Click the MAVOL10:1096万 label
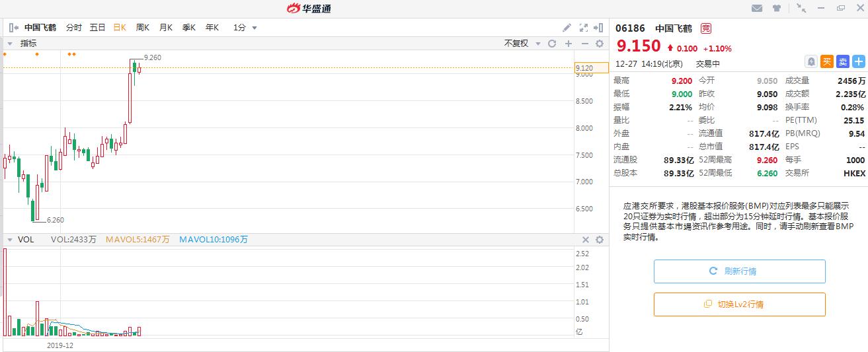Image resolution: width=868 pixels, height=352 pixels. 214,240
